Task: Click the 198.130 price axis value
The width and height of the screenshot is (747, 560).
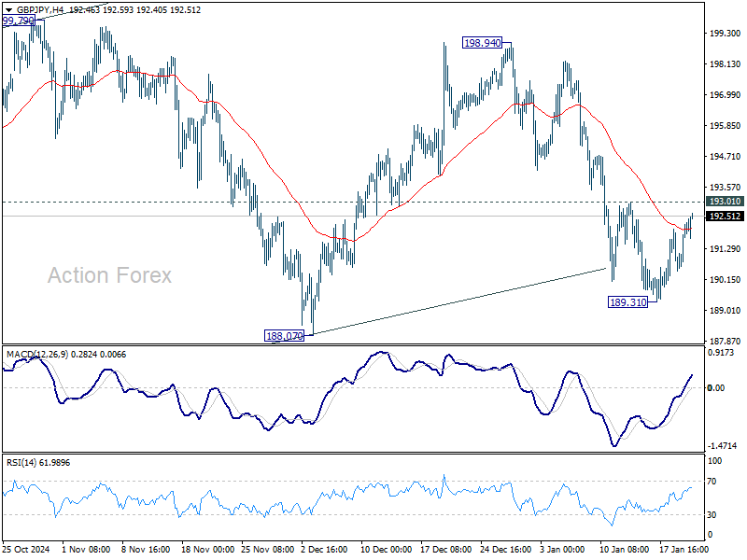Action: tap(725, 63)
